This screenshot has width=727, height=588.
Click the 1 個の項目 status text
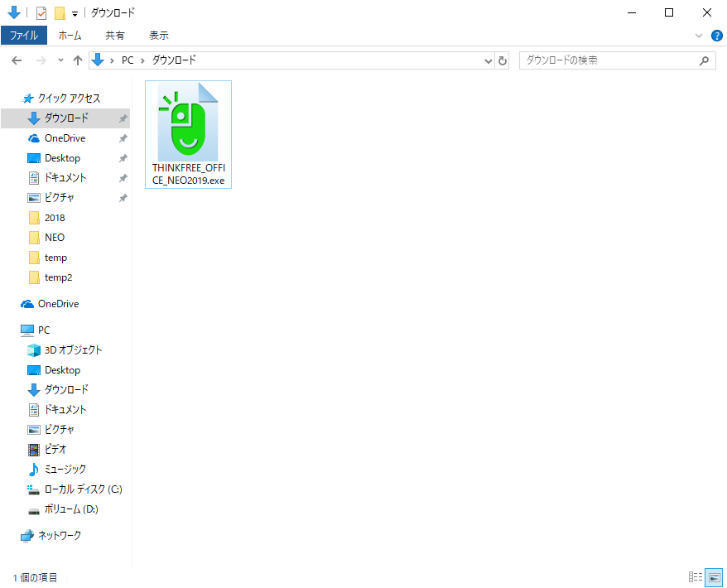pyautogui.click(x=36, y=578)
